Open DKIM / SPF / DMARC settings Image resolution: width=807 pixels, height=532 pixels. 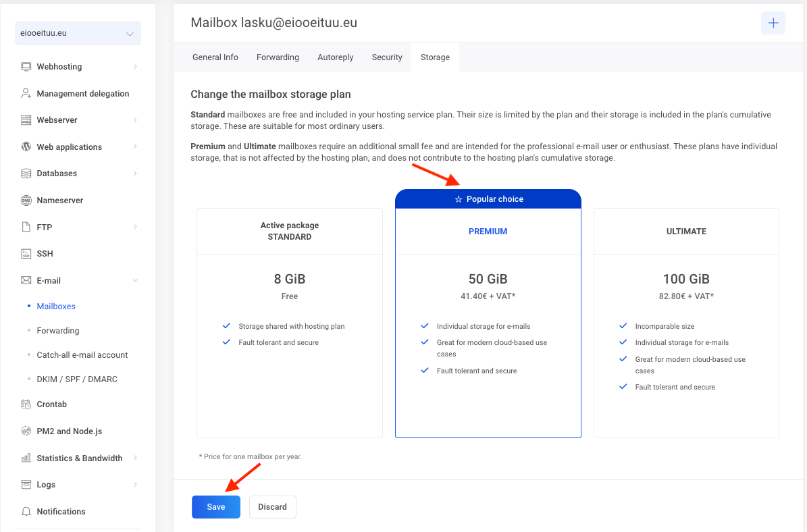(x=77, y=379)
